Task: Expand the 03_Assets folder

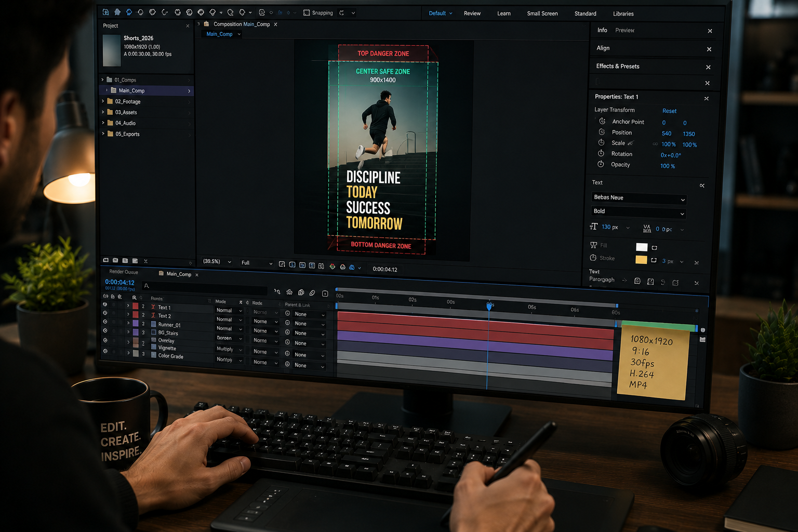Action: [103, 112]
